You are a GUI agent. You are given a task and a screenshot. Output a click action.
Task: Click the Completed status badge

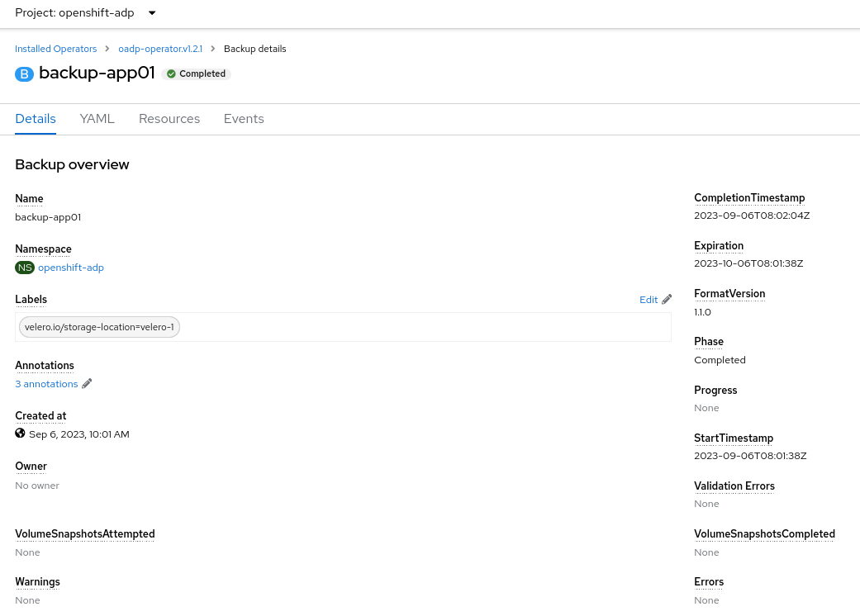pos(197,73)
